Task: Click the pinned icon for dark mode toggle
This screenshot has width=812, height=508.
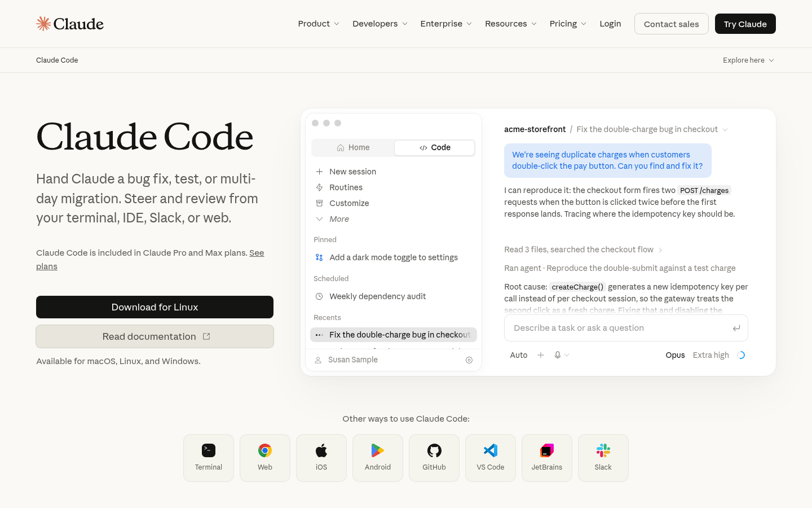Action: [x=319, y=257]
